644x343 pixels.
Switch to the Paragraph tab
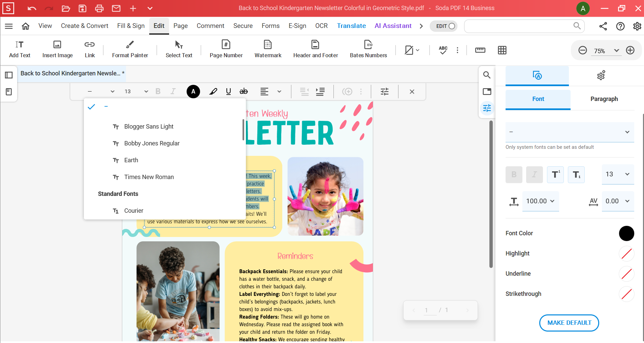604,99
